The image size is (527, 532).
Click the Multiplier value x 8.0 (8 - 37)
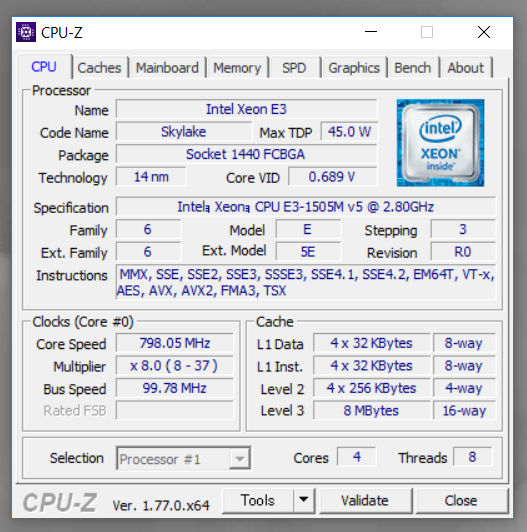175,366
